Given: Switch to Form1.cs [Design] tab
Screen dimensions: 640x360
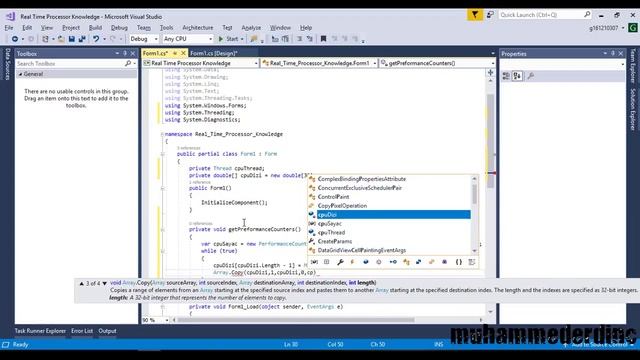Looking at the screenshot, I should [x=213, y=53].
